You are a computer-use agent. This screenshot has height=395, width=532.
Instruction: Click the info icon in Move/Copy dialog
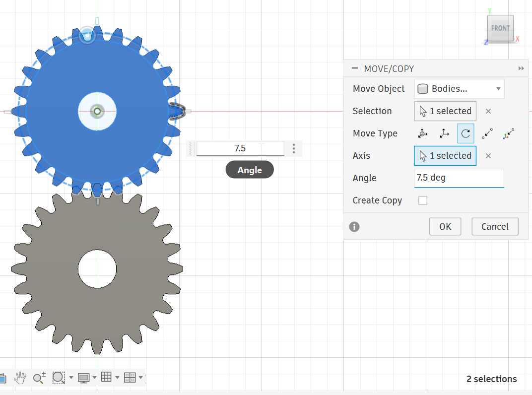point(354,227)
